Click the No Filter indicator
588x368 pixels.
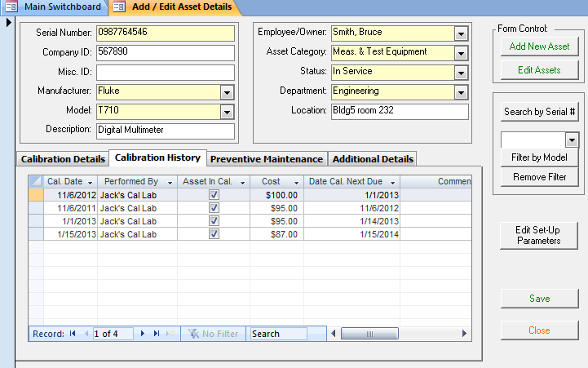(213, 334)
